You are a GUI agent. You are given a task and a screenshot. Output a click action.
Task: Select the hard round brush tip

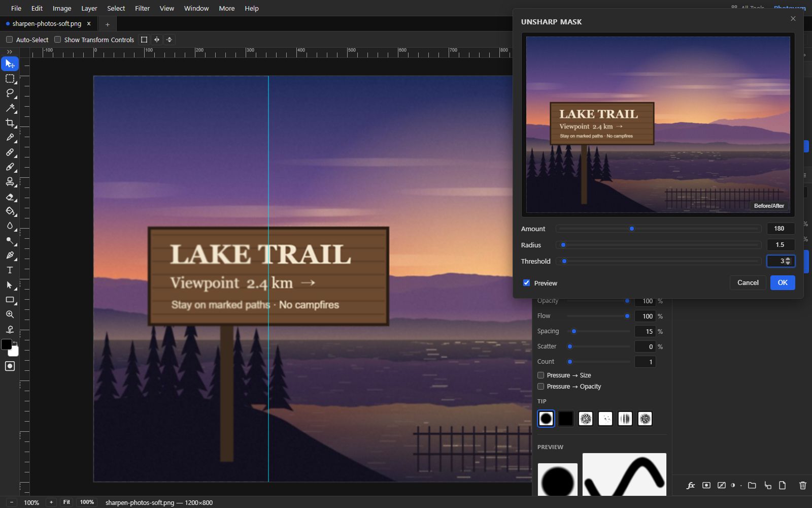pos(546,419)
